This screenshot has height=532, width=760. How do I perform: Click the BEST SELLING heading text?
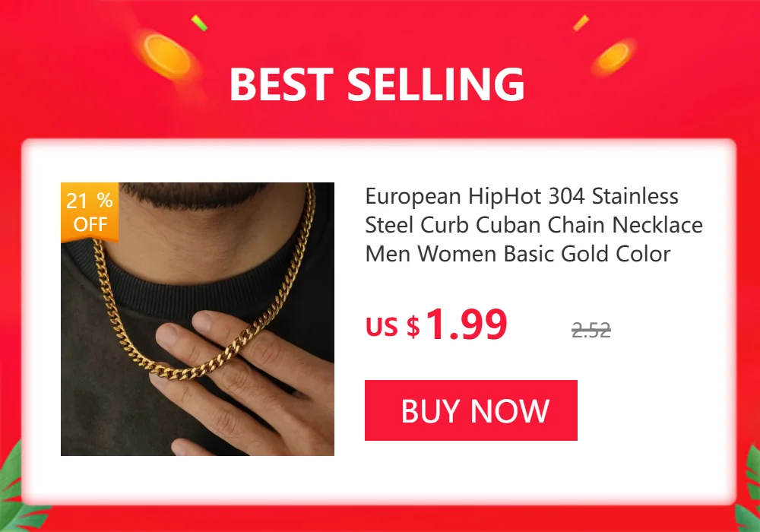(x=377, y=84)
